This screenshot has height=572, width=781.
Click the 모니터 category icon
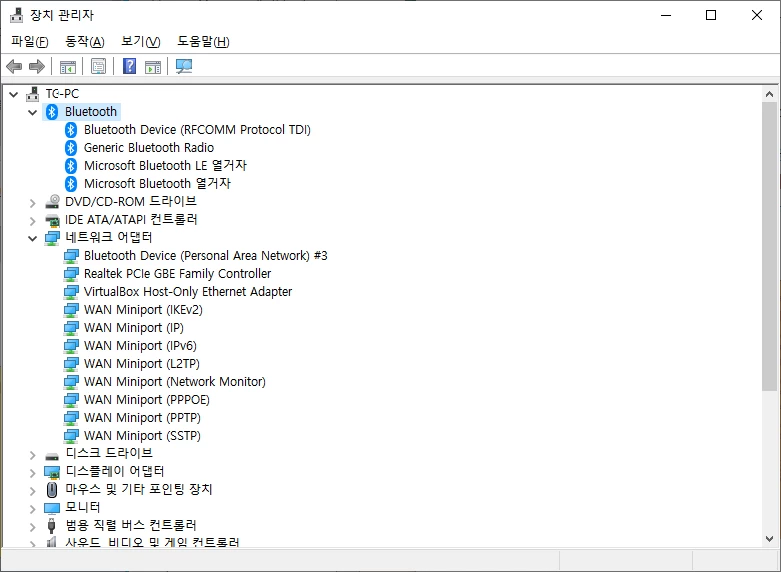(52, 508)
